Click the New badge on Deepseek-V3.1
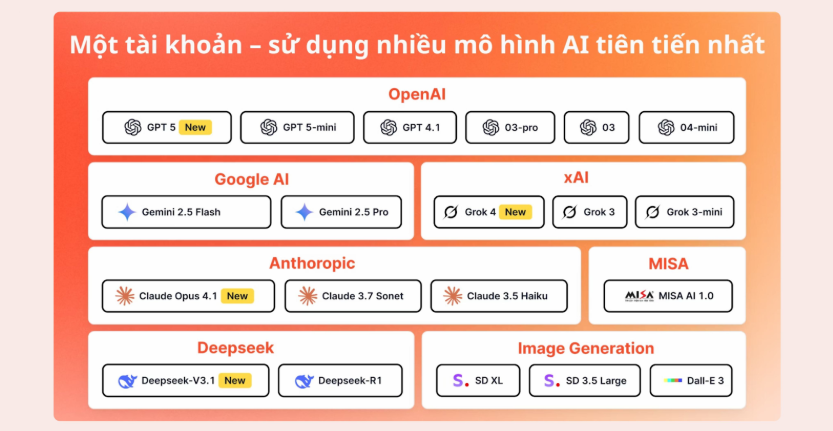833x431 pixels. point(235,380)
